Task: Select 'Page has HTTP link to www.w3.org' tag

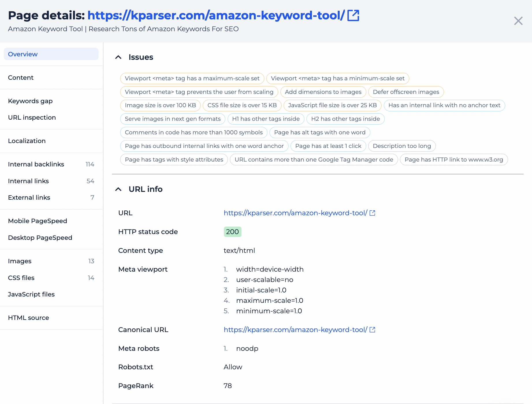Action: [454, 160]
